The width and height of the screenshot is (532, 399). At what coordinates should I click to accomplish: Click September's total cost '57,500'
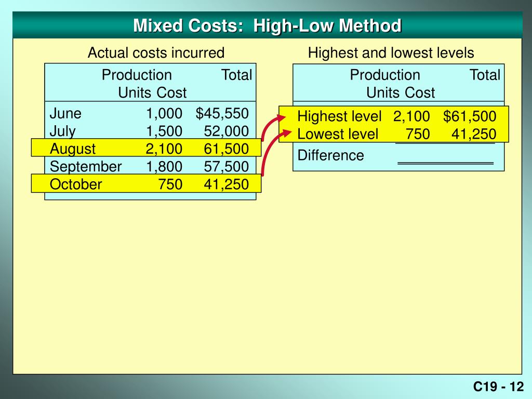[x=227, y=167]
